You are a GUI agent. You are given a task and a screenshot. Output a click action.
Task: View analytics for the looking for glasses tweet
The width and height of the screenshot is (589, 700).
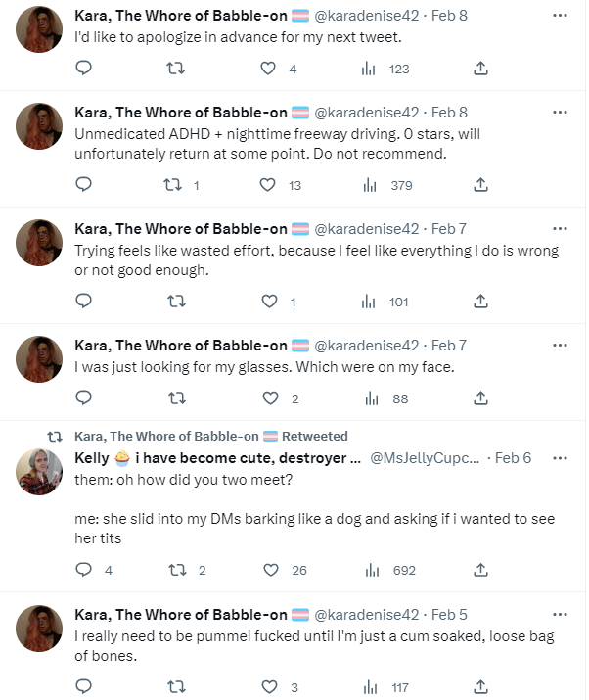pos(369,398)
